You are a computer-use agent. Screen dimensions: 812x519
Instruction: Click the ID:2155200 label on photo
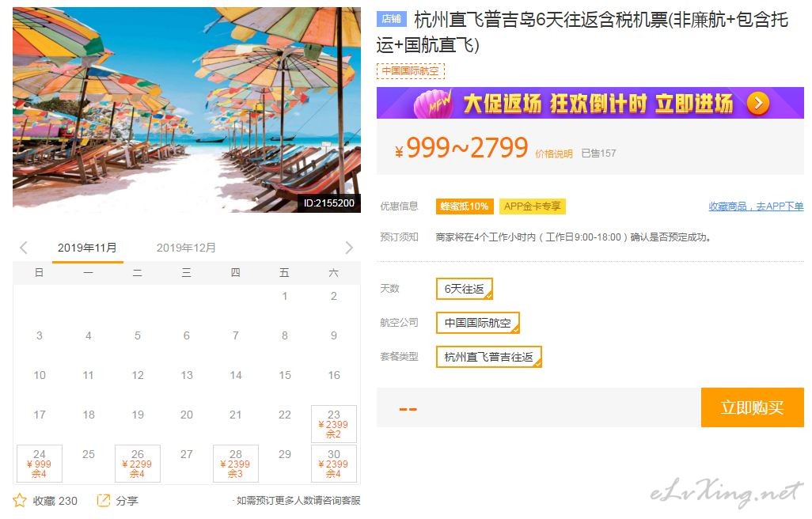coord(329,203)
